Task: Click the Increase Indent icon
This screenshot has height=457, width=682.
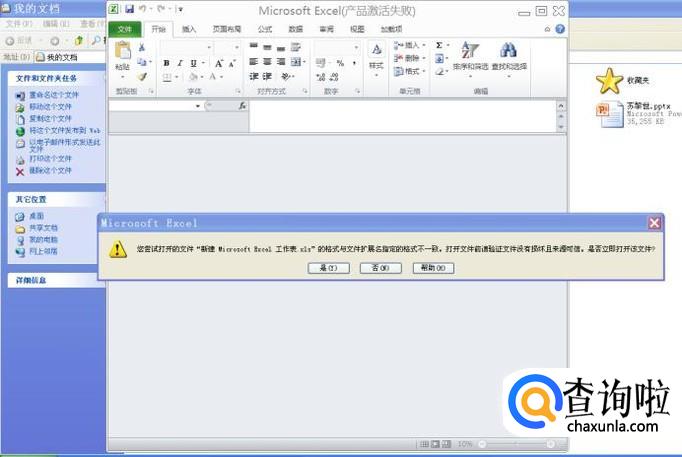Action: coord(267,77)
